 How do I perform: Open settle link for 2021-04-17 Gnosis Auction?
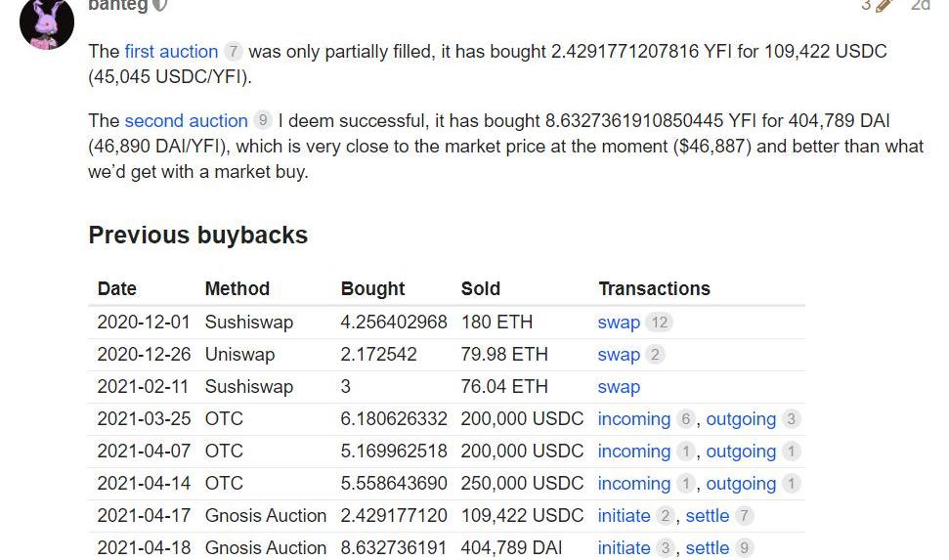point(707,516)
